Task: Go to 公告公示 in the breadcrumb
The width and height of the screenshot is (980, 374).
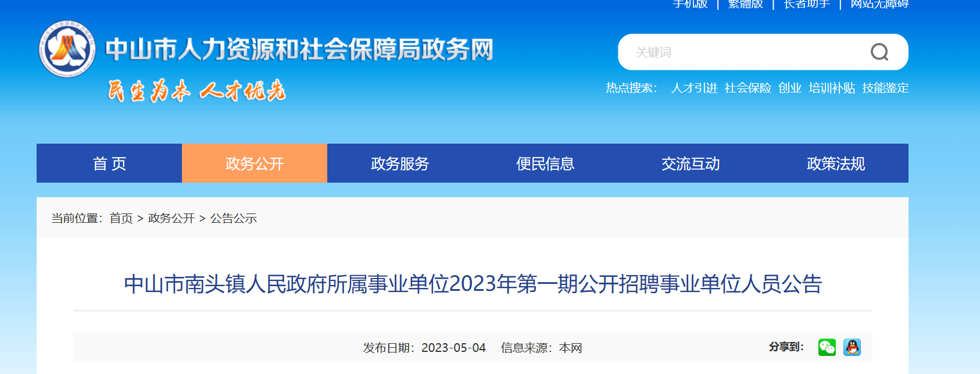Action: [234, 218]
